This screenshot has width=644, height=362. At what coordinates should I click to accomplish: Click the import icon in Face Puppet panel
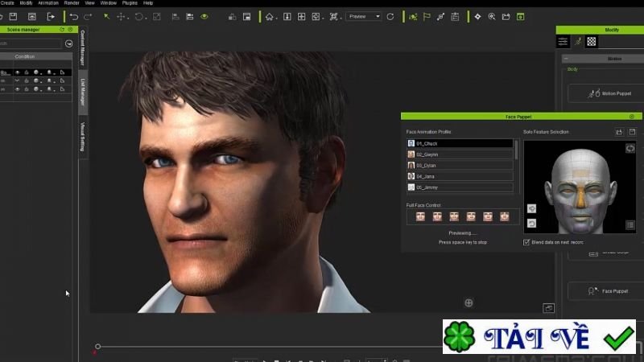click(619, 132)
